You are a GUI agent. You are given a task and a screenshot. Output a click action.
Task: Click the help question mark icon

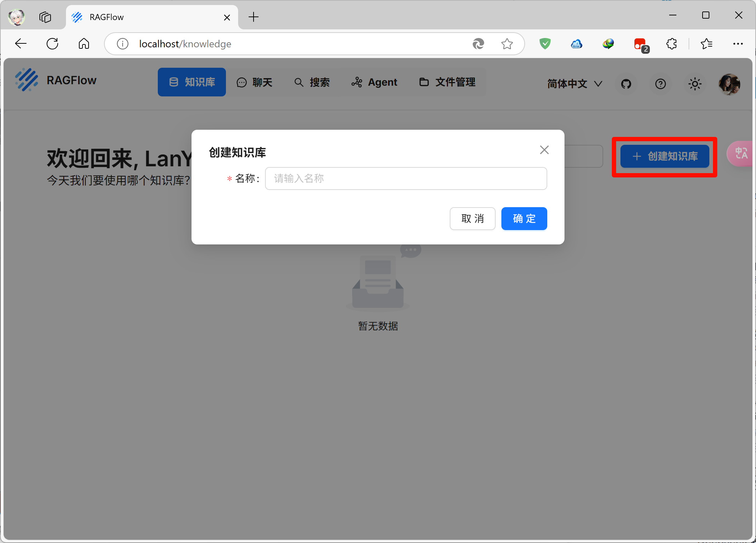(x=660, y=84)
